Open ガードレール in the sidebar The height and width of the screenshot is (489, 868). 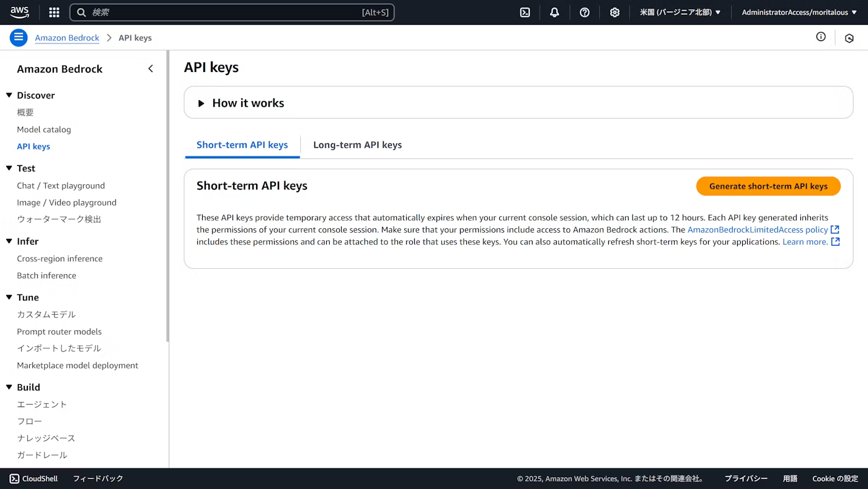[x=42, y=455]
